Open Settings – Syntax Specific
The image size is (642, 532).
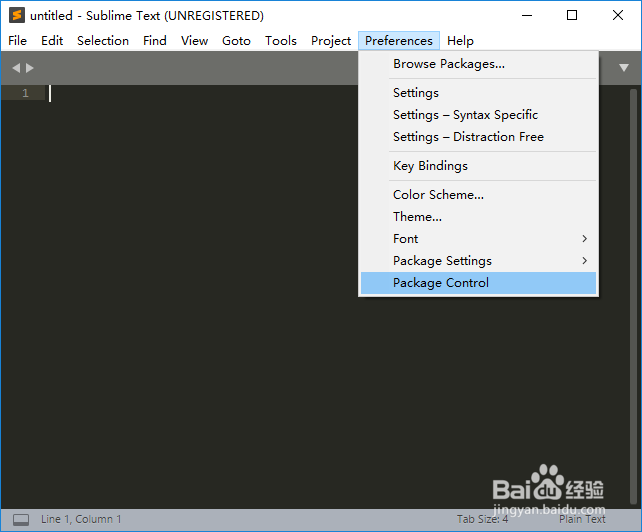478,115
